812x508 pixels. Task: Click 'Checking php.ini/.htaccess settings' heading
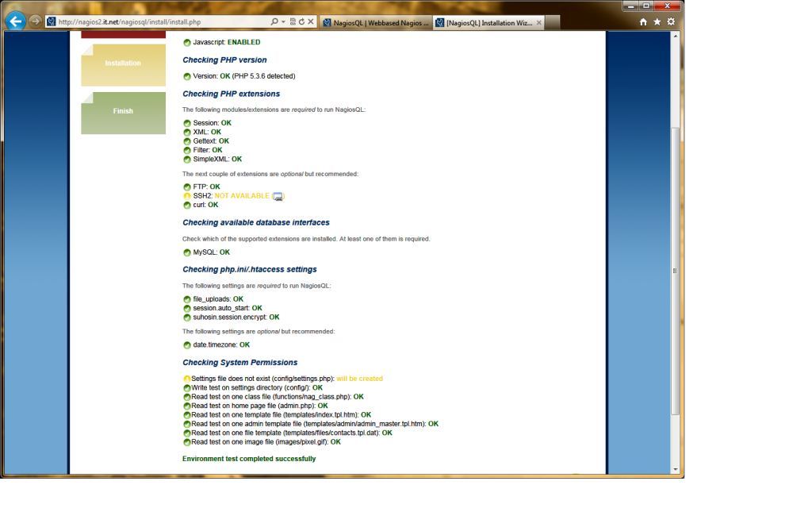pos(250,270)
